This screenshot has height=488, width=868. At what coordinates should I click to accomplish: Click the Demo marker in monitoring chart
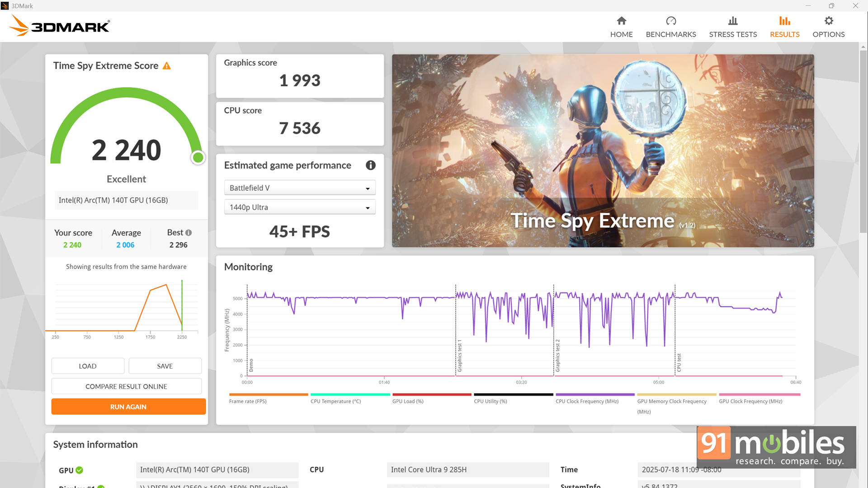click(x=251, y=365)
